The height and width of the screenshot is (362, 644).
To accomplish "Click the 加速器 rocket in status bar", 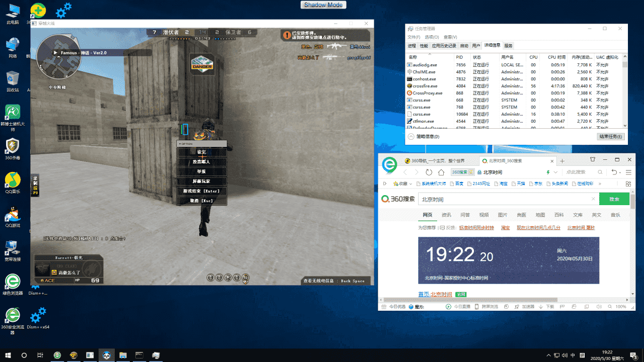I will (517, 306).
